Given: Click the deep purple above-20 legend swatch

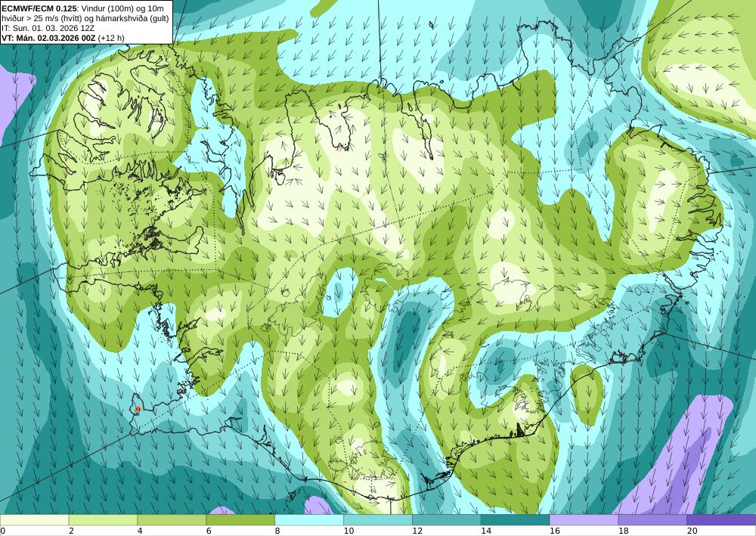Looking at the screenshot, I should pos(722,520).
